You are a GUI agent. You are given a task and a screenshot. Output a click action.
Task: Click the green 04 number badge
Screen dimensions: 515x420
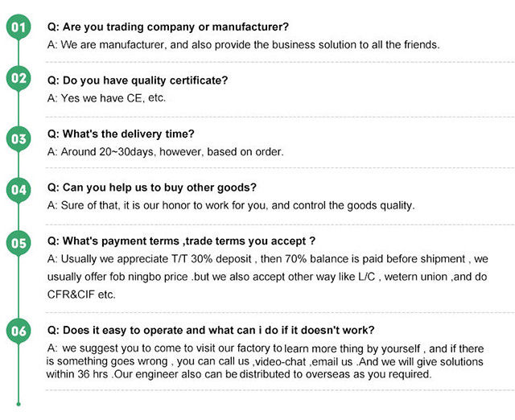point(18,190)
